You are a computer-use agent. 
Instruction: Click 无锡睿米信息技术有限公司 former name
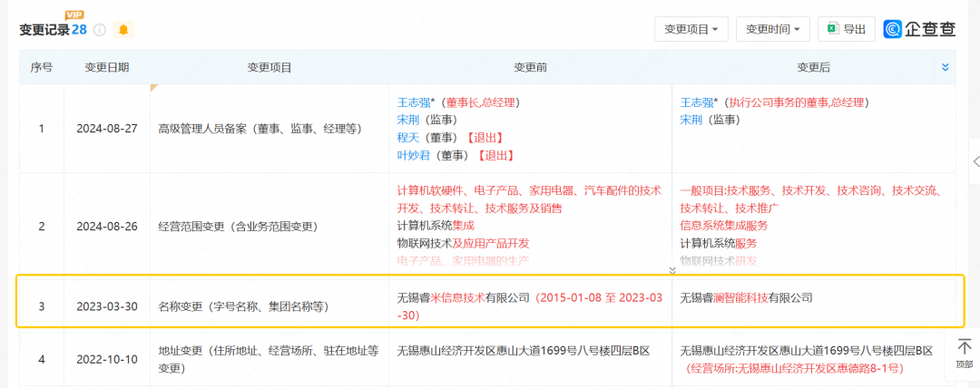coord(464,298)
